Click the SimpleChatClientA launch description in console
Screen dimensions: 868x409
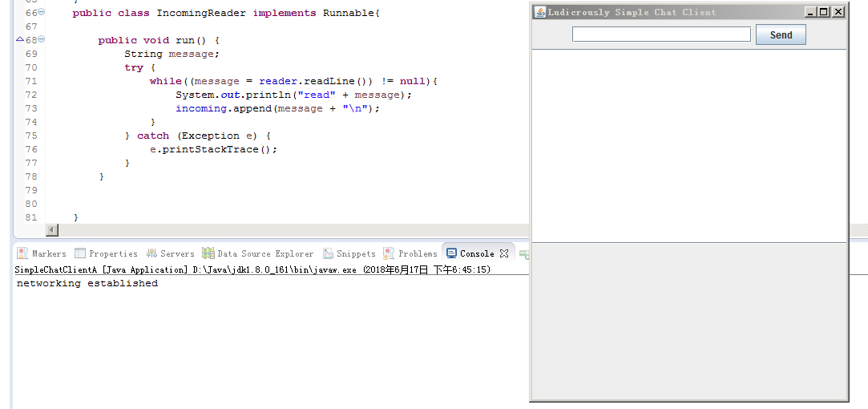click(252, 270)
